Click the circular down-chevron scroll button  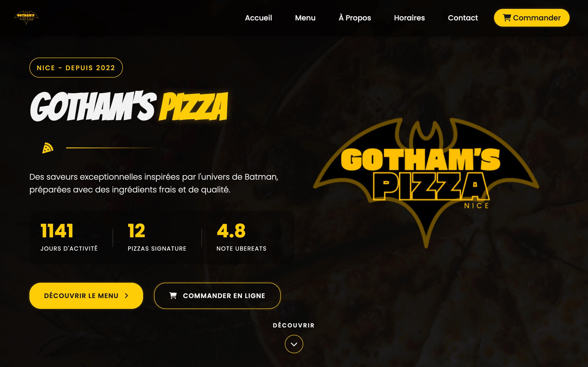294,344
